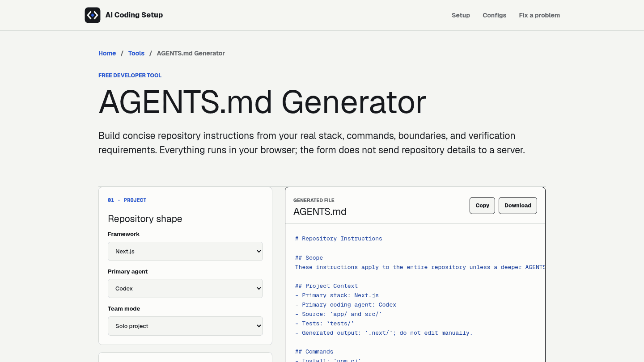The height and width of the screenshot is (362, 644).
Task: Click the 'GENERATED FILE' label
Action: [x=314, y=200]
